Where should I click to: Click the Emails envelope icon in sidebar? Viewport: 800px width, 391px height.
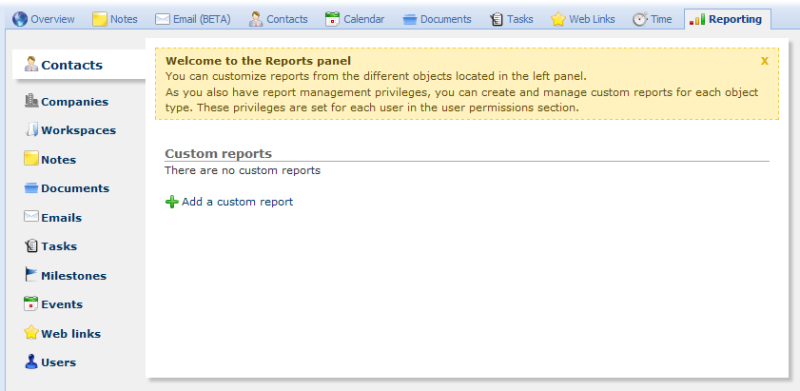[32, 217]
